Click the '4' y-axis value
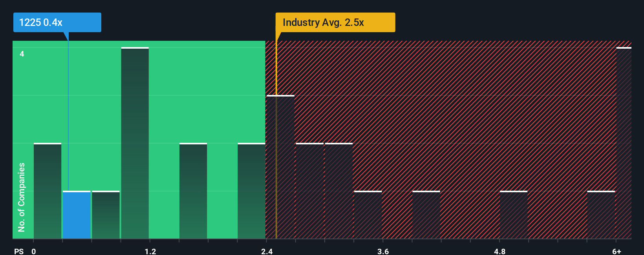The image size is (644, 255). (22, 54)
